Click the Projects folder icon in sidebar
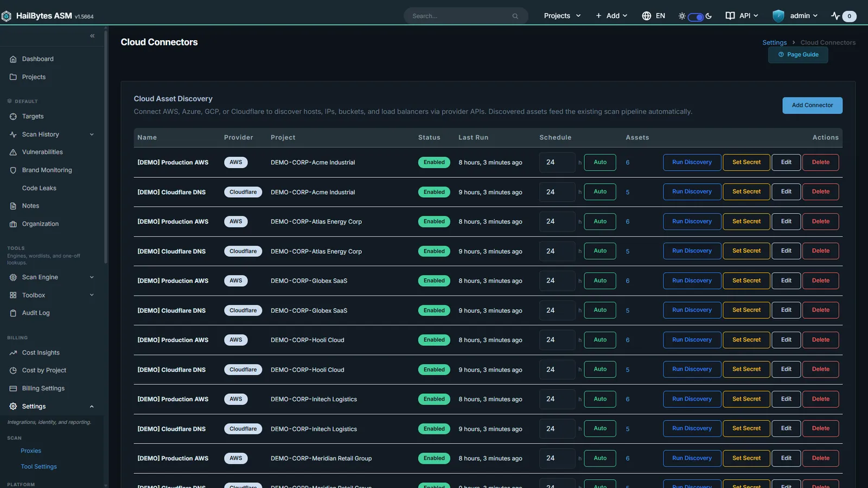868x488 pixels. pyautogui.click(x=13, y=77)
